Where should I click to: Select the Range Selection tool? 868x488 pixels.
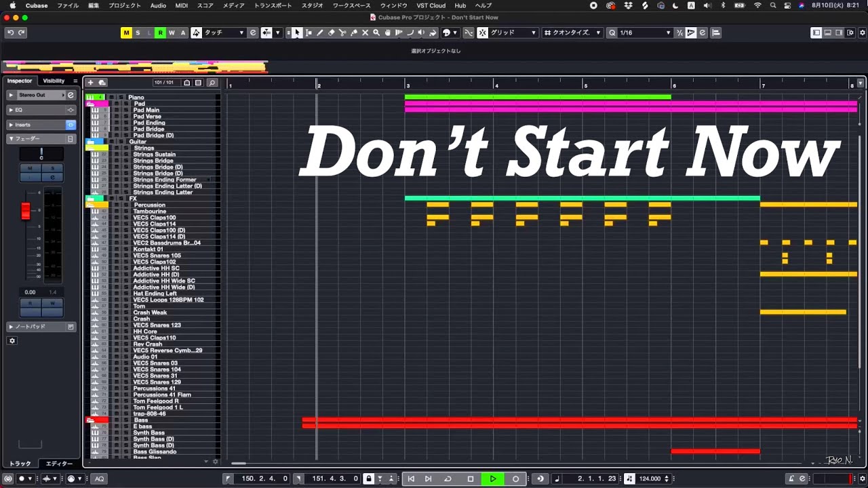(x=309, y=33)
